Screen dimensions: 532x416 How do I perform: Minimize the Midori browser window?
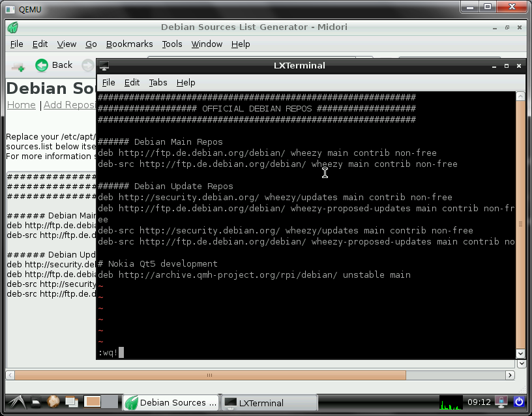pos(495,28)
